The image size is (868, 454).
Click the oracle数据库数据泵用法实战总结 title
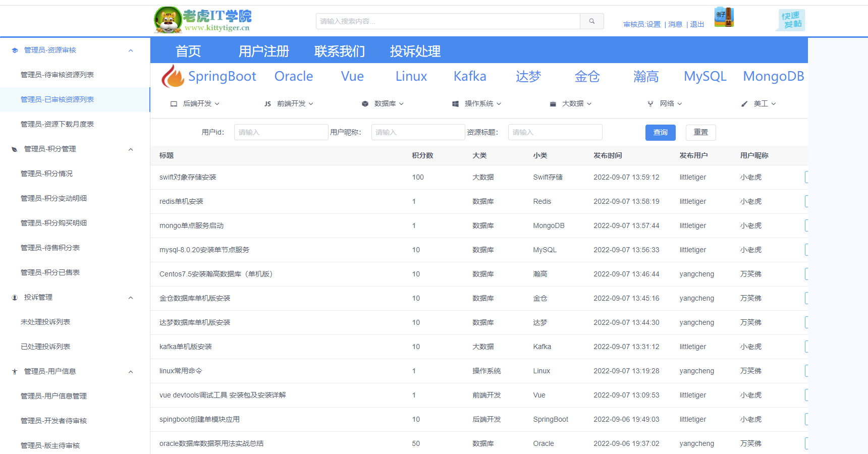(x=211, y=444)
